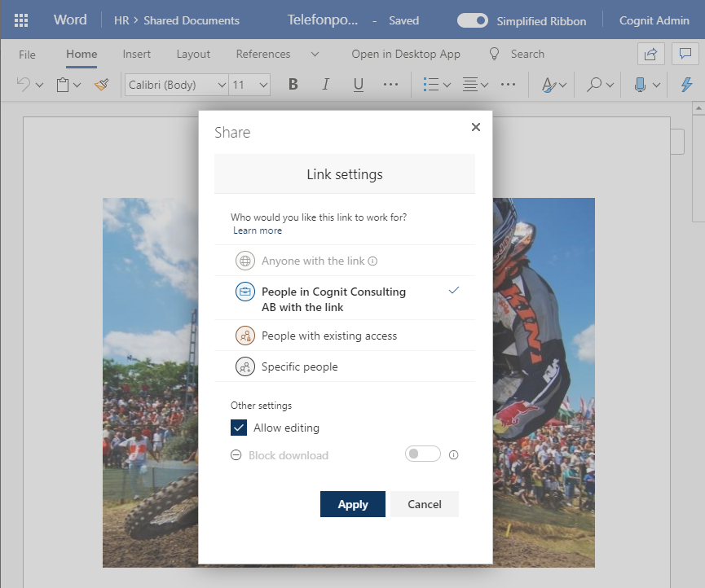Viewport: 705px width, 588px height.
Task: Switch to the Insert tab
Action: coord(136,54)
